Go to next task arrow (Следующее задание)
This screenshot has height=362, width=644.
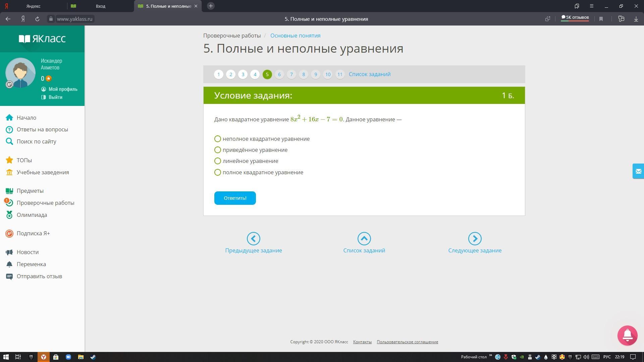coord(475,239)
